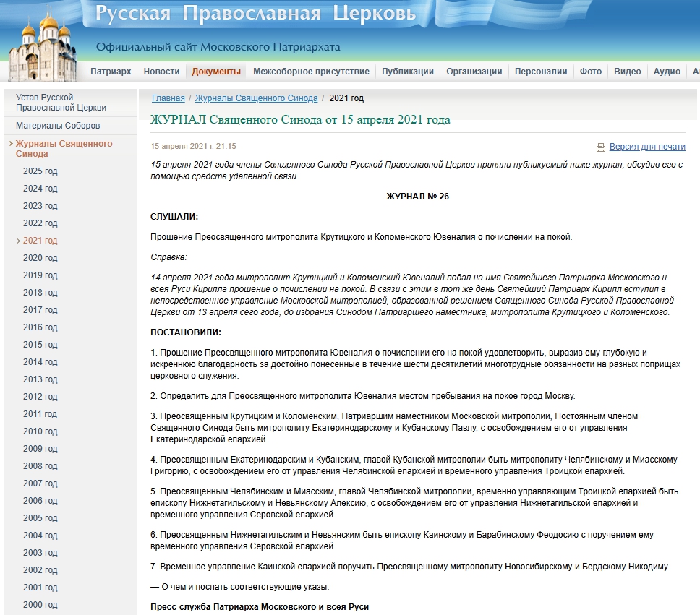Select 2009 год in the sidebar
The height and width of the screenshot is (615, 700).
(40, 449)
